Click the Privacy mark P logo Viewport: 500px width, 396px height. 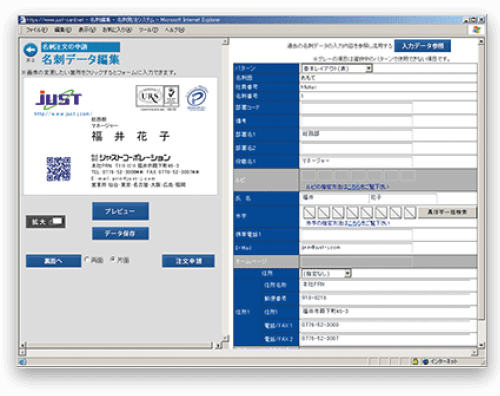coord(197,98)
